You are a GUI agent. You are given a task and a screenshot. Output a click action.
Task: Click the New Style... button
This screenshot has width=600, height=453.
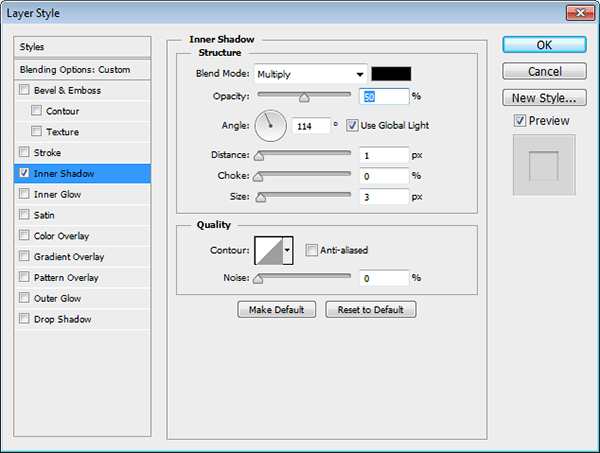(x=543, y=98)
